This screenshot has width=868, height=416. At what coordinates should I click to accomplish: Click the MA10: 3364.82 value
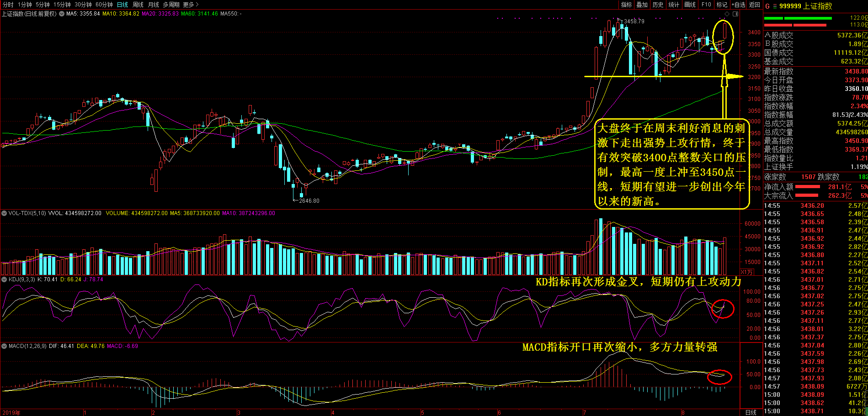tap(121, 14)
